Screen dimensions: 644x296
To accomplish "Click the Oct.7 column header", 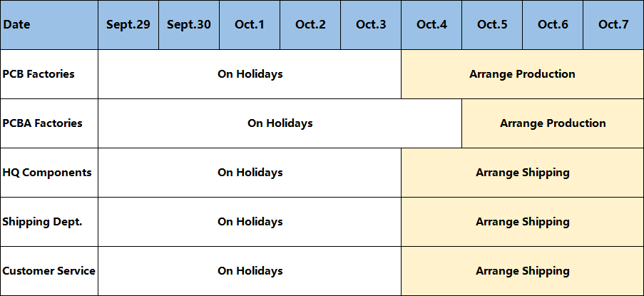I will 613,25.
